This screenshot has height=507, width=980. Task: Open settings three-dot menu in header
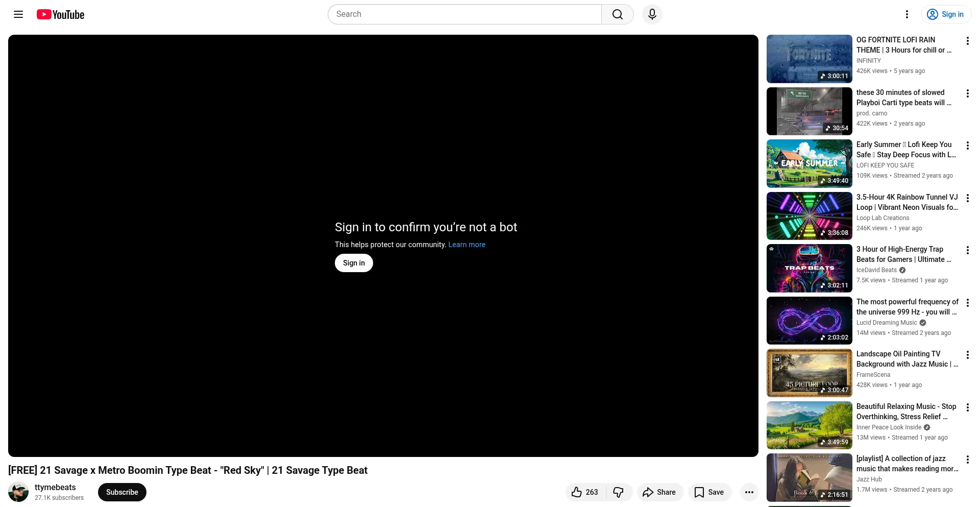click(x=907, y=14)
